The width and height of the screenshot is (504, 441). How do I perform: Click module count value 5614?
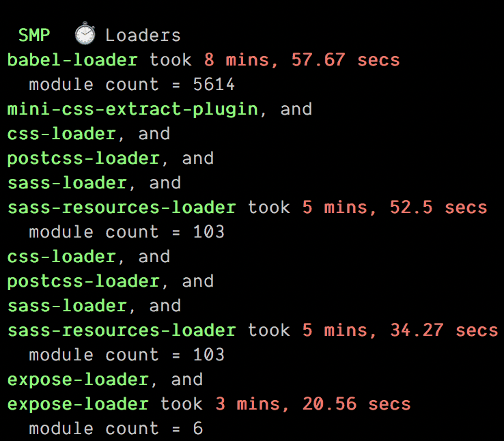click(x=214, y=85)
